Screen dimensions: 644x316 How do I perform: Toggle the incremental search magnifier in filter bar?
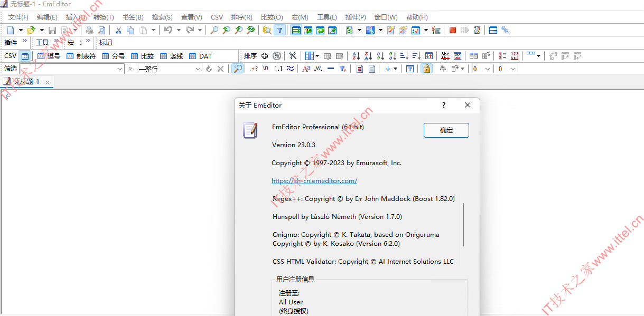click(238, 69)
